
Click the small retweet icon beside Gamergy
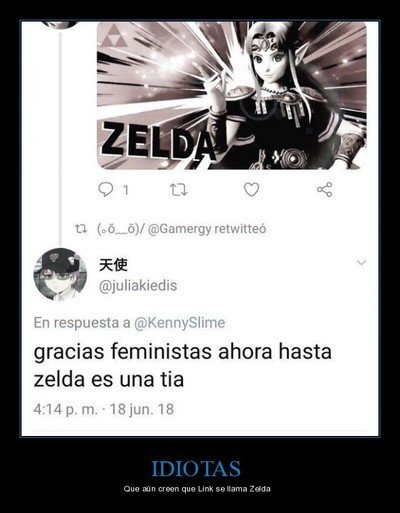tap(80, 229)
